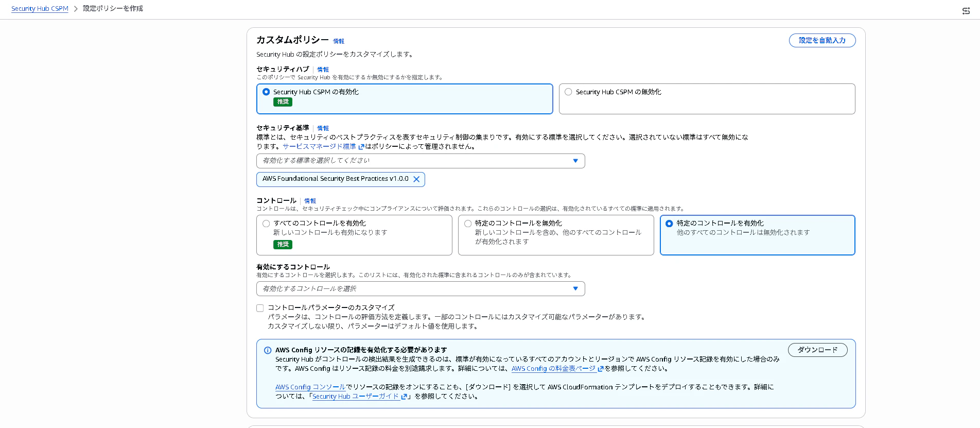Click 推奨 badge under すべてのコントロールを有効化
The width and height of the screenshot is (980, 428).
283,245
